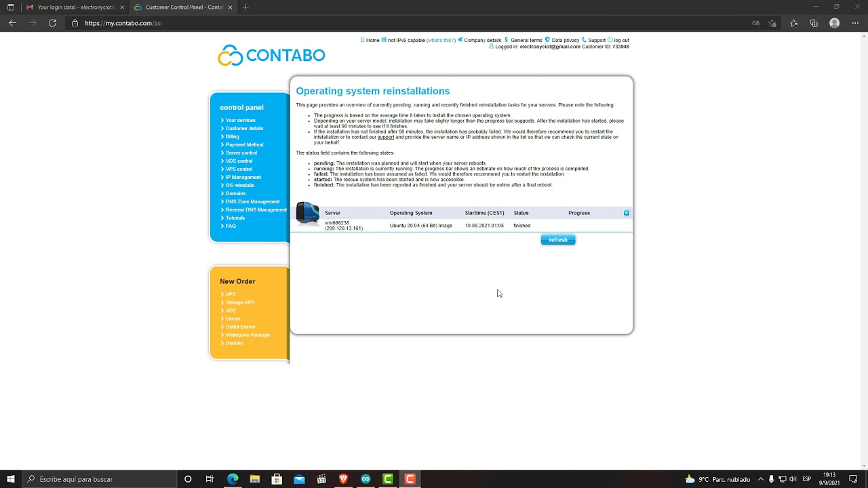Open the tab actions menu icon

point(10,7)
